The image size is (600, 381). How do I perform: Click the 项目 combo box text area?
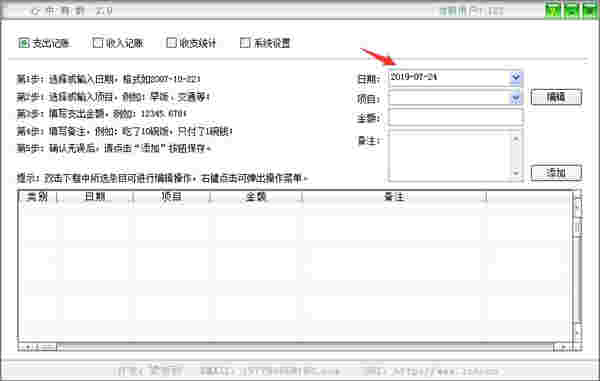[x=449, y=98]
